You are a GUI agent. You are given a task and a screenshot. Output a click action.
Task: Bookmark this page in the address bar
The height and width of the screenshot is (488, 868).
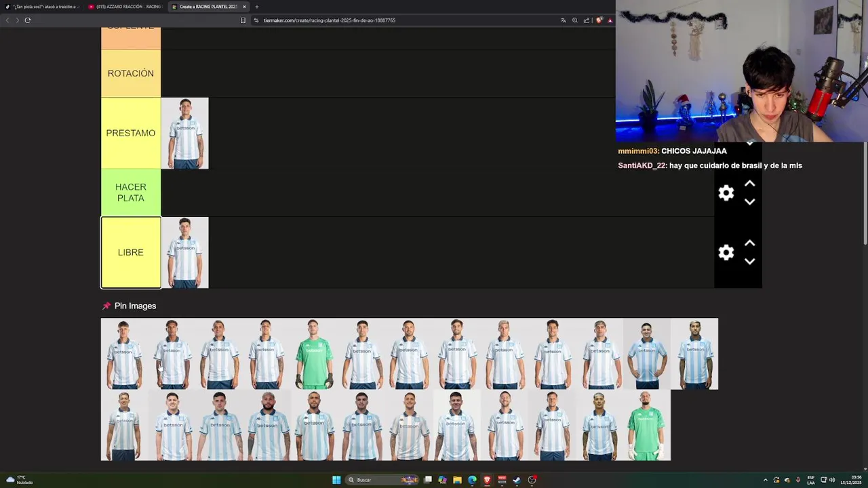pos(243,20)
